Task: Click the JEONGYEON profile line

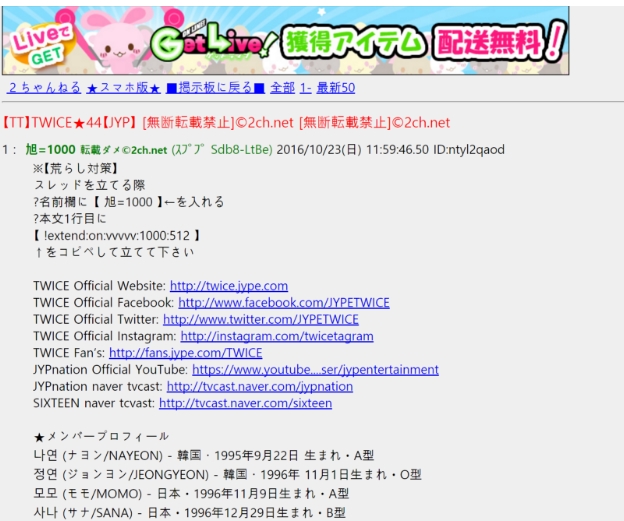Action: (227, 474)
